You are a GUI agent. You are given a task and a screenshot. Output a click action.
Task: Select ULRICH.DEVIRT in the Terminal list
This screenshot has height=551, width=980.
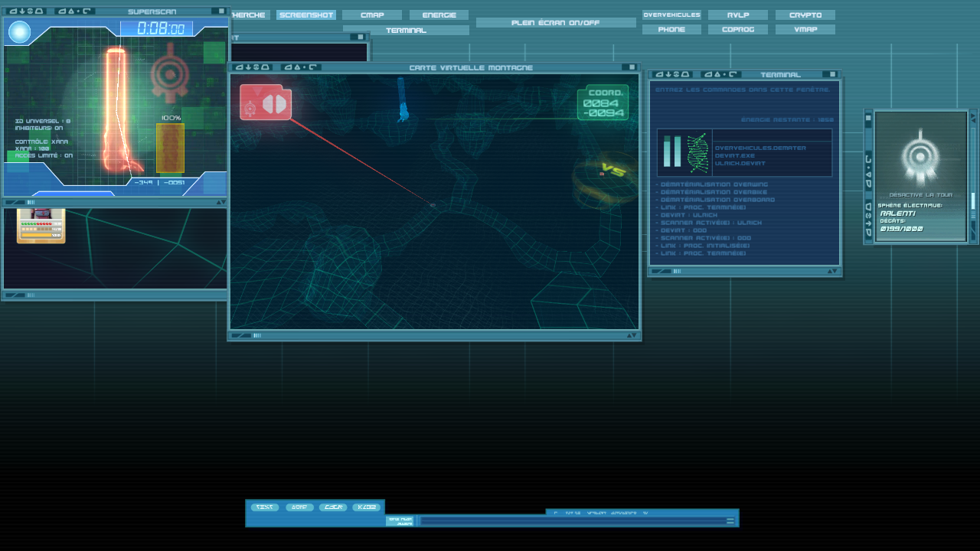pos(740,163)
